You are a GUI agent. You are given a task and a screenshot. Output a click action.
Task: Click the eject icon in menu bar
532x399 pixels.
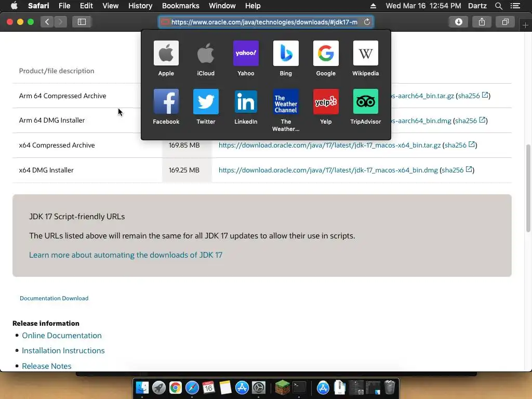point(373,6)
